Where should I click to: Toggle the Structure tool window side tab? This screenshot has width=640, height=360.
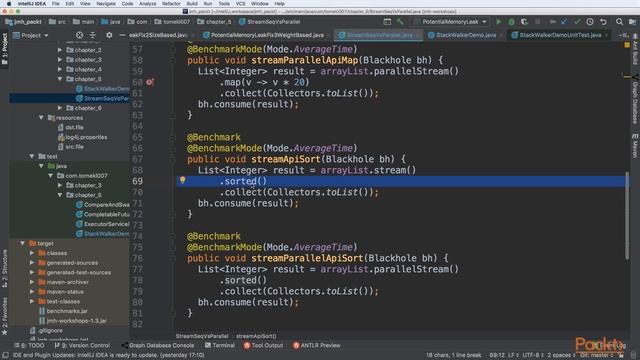point(4,268)
